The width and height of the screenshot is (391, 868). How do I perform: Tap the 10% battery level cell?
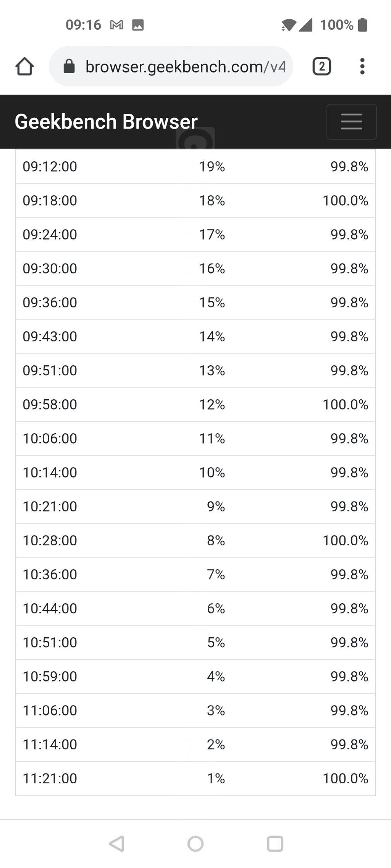(x=212, y=473)
